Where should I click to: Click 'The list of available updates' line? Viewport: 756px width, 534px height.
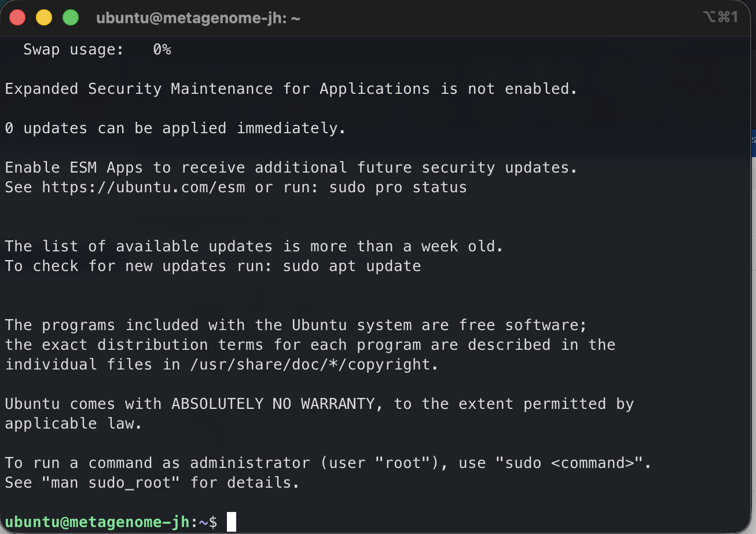coord(254,247)
